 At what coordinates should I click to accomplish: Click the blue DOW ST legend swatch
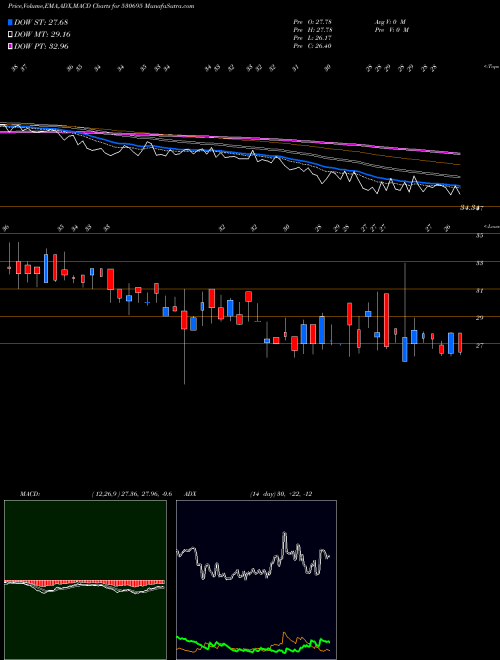pyautogui.click(x=10, y=22)
